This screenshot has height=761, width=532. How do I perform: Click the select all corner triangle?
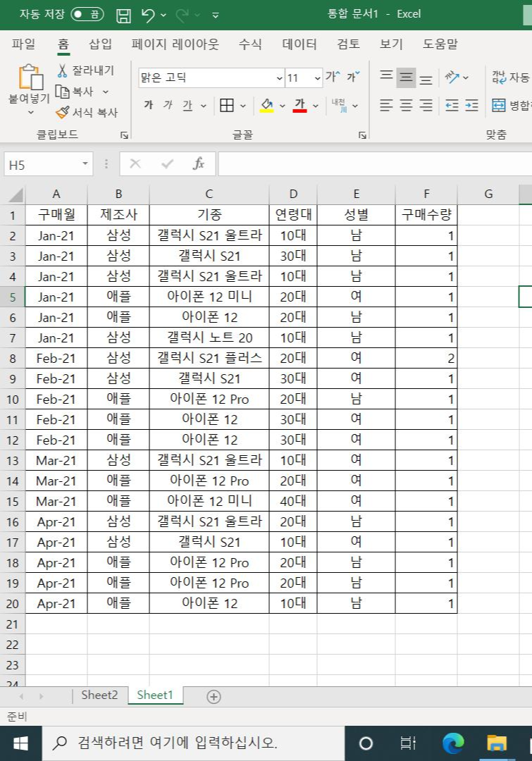(16, 194)
